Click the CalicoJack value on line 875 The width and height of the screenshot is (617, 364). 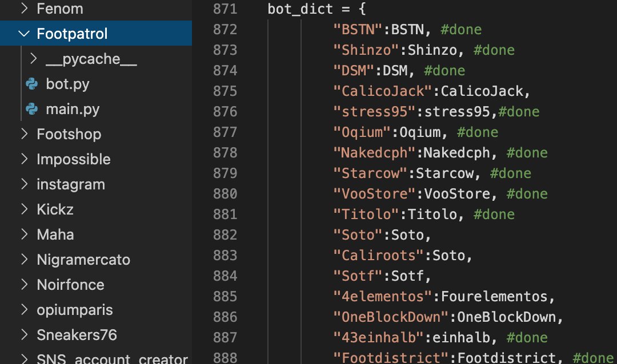coord(482,91)
